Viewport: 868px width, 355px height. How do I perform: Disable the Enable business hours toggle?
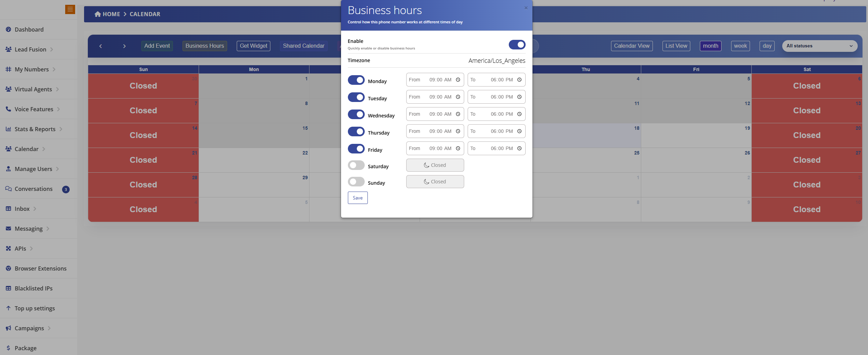tap(517, 45)
